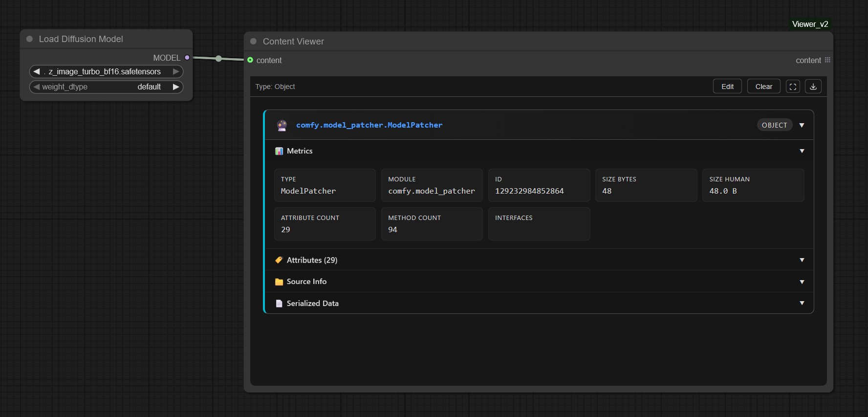Click the comfy.model_patcher.ModelPatcher class link
Image resolution: width=868 pixels, height=417 pixels.
(x=369, y=125)
